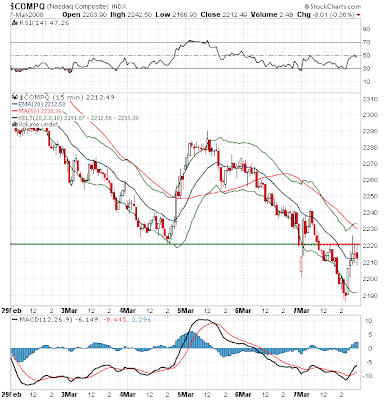Click the 2250 price axis label
Screen dimensions: 388x400
pos(370,197)
